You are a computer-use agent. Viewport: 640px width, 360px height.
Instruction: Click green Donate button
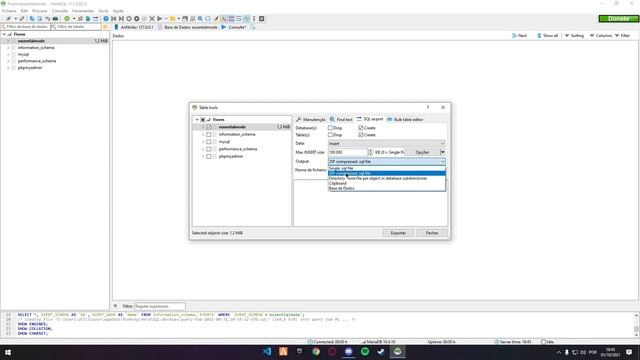pos(618,19)
